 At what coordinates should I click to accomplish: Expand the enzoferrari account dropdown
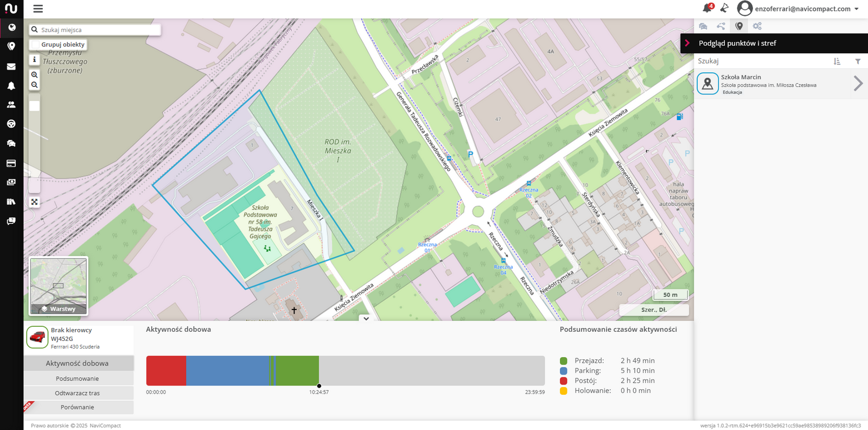click(x=857, y=9)
